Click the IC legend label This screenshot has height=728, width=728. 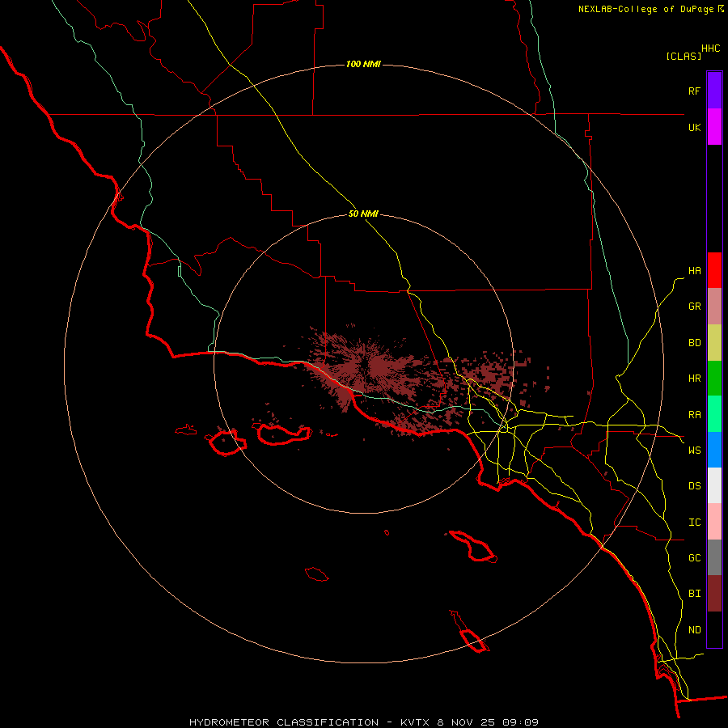pos(694,523)
